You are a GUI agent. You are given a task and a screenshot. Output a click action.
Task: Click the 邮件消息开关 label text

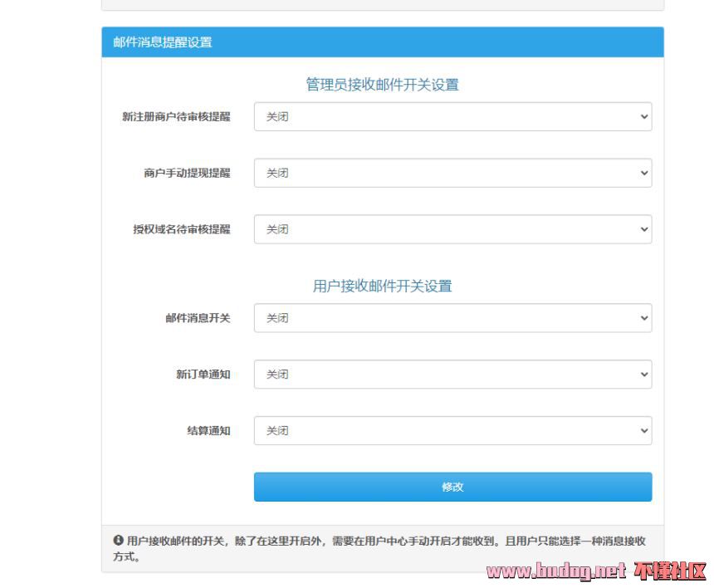click(198, 318)
